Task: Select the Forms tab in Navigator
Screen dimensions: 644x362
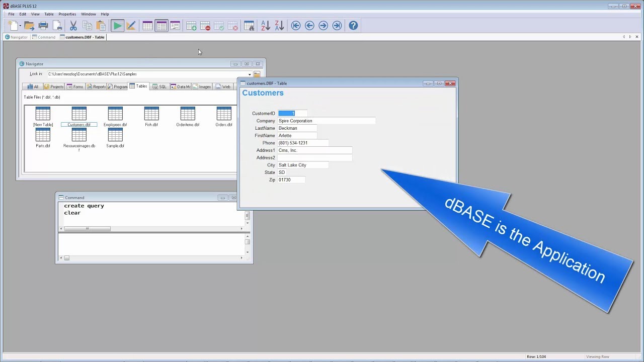Action: pos(75,86)
